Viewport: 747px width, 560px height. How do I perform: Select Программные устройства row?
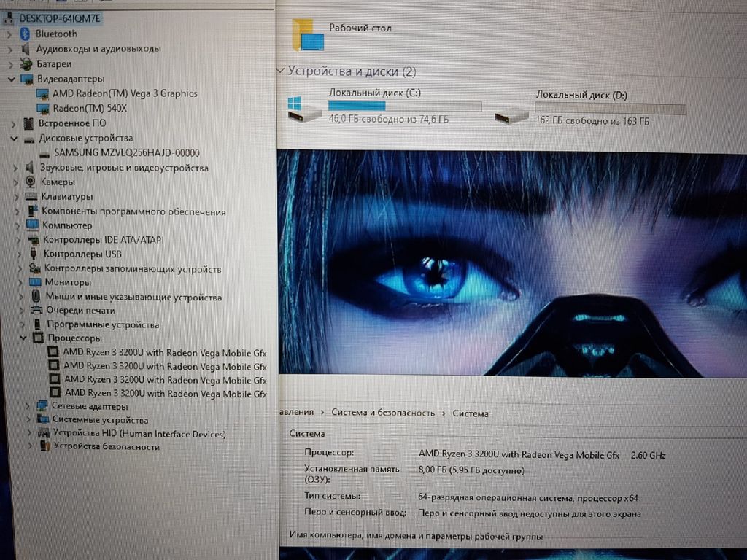(103, 324)
